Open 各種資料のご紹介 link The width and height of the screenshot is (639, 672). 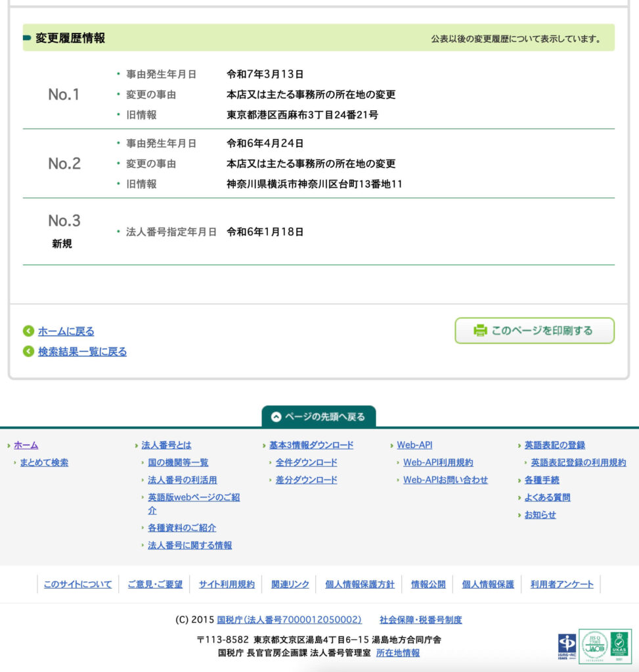(x=182, y=528)
